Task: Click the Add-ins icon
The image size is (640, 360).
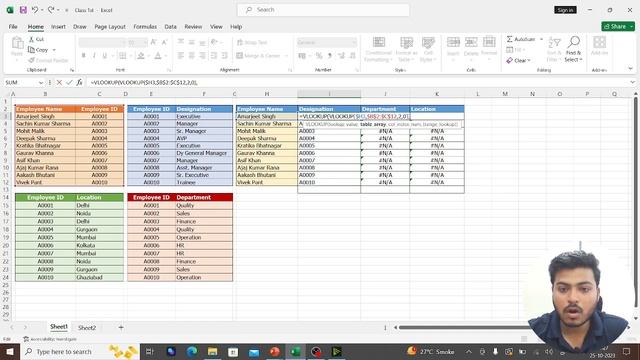Action: click(600, 42)
